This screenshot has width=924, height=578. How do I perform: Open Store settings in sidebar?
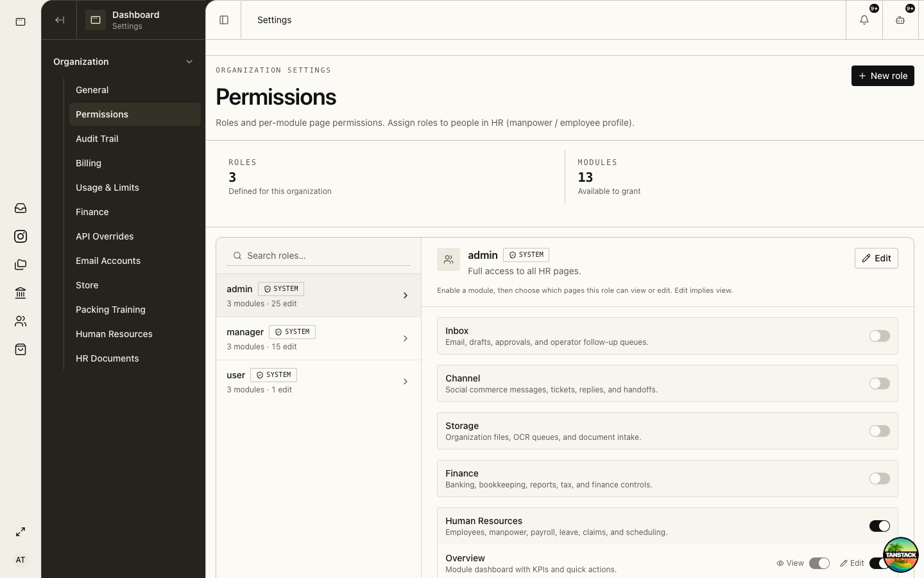[135, 285]
